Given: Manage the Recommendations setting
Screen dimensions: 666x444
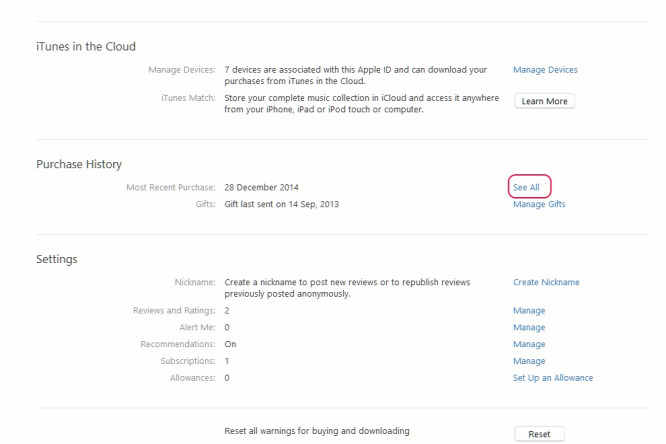Looking at the screenshot, I should [x=529, y=344].
